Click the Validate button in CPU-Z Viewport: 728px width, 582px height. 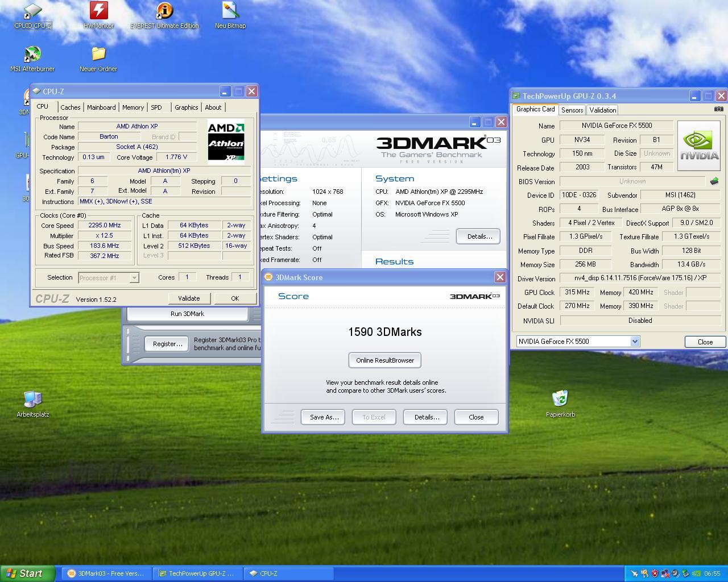pyautogui.click(x=189, y=298)
